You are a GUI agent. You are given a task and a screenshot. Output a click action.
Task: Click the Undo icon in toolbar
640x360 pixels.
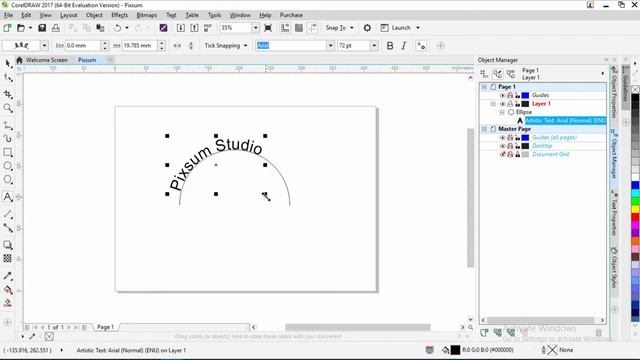point(118,28)
